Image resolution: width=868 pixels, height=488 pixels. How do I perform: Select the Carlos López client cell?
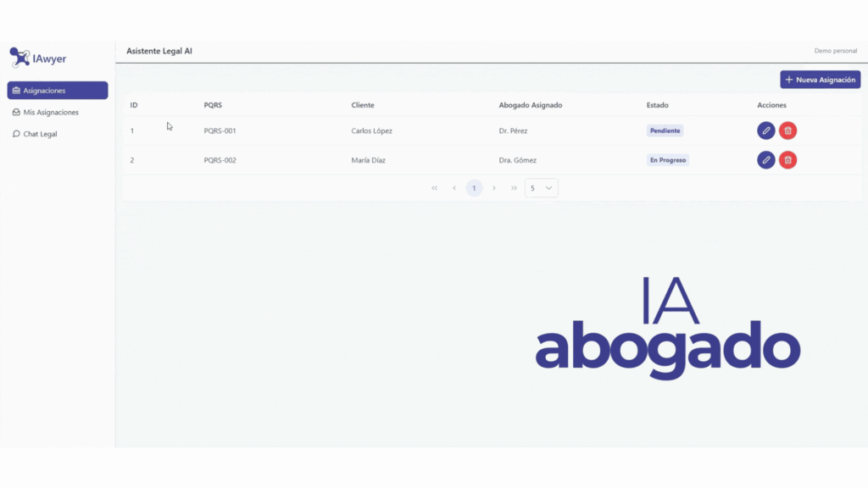pos(371,131)
